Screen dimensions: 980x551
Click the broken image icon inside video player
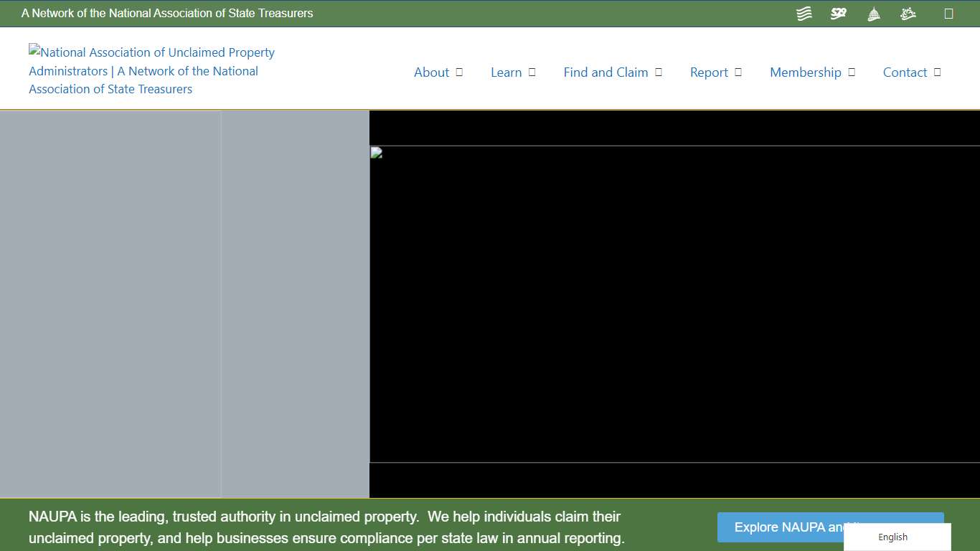click(375, 152)
